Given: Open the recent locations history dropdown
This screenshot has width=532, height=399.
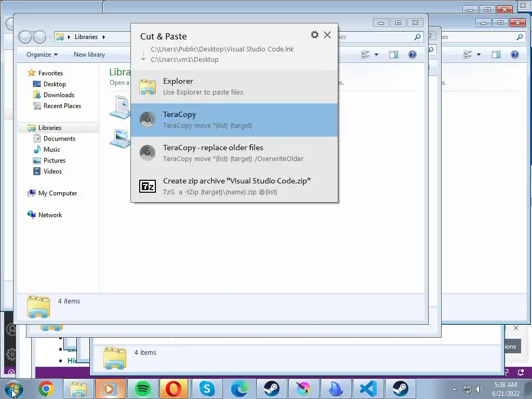Looking at the screenshot, I should click(x=50, y=37).
